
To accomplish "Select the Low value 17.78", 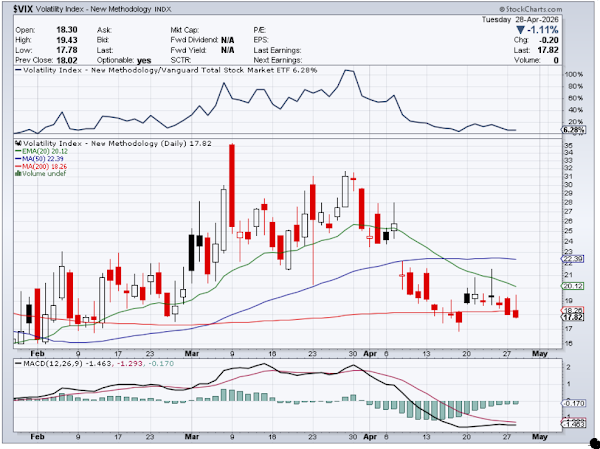I will coord(67,50).
